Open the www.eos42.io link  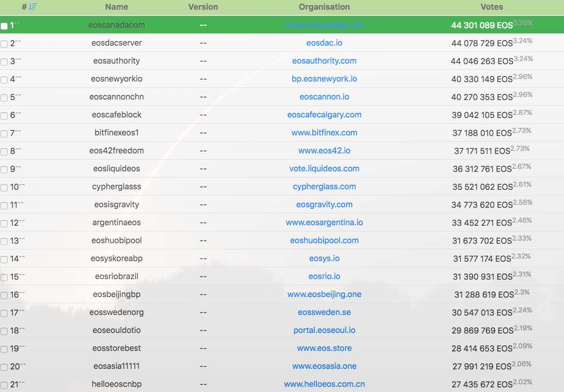[x=324, y=150]
